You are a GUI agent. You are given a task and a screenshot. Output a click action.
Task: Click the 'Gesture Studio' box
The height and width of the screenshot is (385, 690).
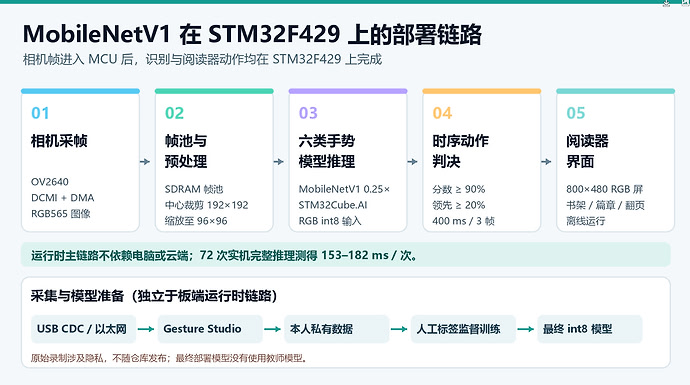coord(210,329)
